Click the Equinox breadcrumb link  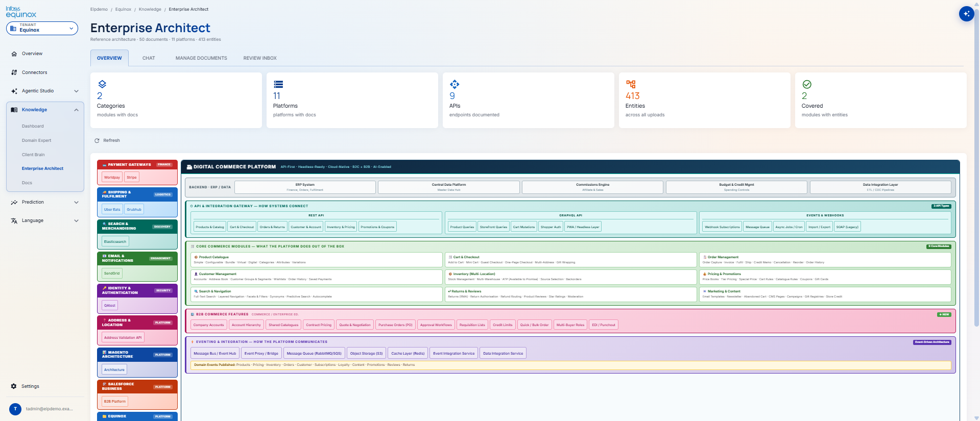123,9
